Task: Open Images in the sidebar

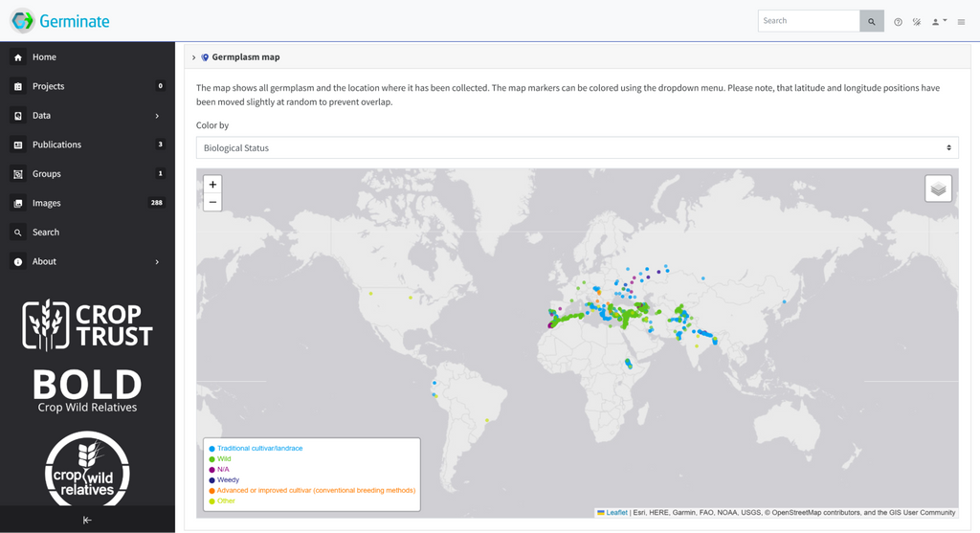Action: click(x=46, y=203)
